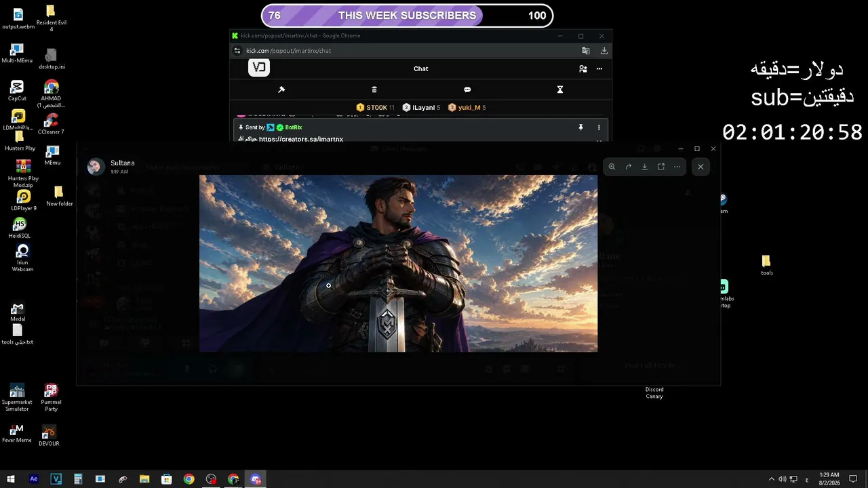The height and width of the screenshot is (488, 868).
Task: Unpin the pinned BotRix message
Action: point(580,127)
